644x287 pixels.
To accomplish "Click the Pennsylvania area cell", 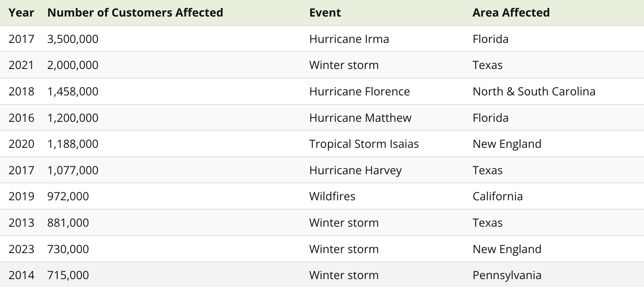I will tap(507, 275).
